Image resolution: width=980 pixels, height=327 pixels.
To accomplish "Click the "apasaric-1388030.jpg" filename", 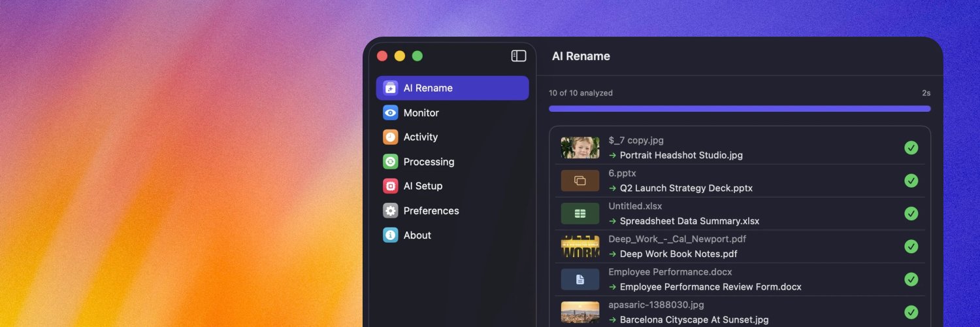I will (656, 305).
